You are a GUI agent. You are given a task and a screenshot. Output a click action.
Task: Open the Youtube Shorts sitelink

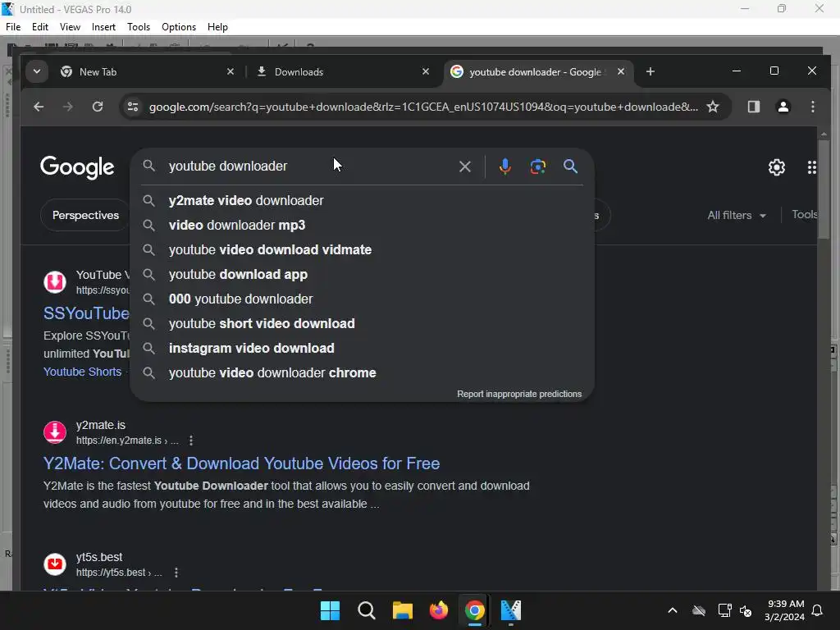[x=83, y=372]
